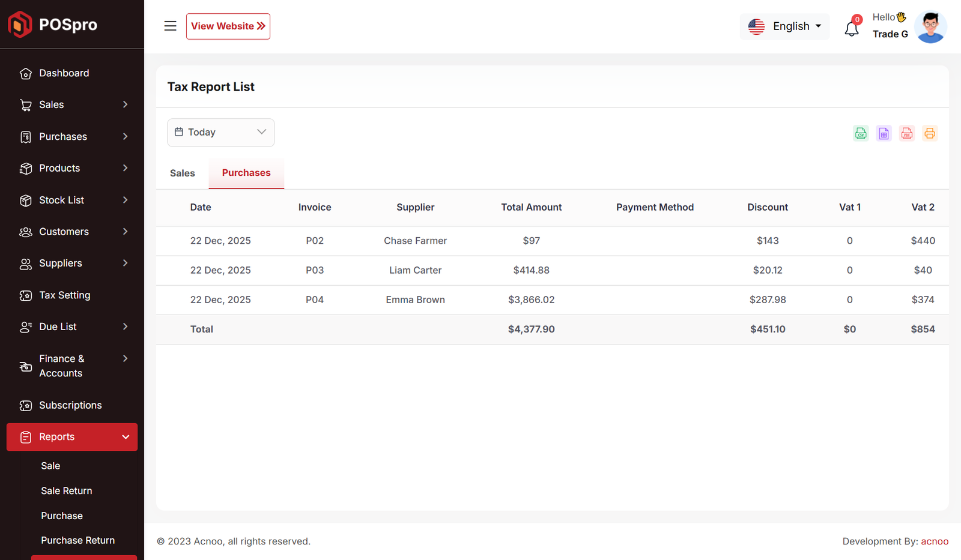This screenshot has height=560, width=961.
Task: Download the tax report as PDF
Action: [907, 133]
